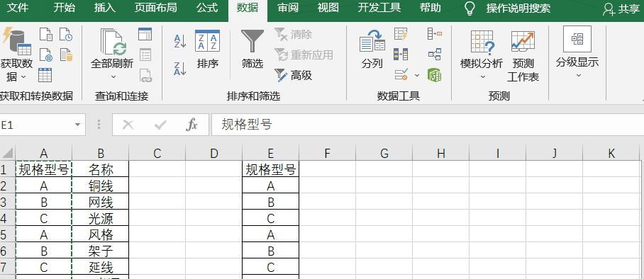Select column header C

point(157,153)
